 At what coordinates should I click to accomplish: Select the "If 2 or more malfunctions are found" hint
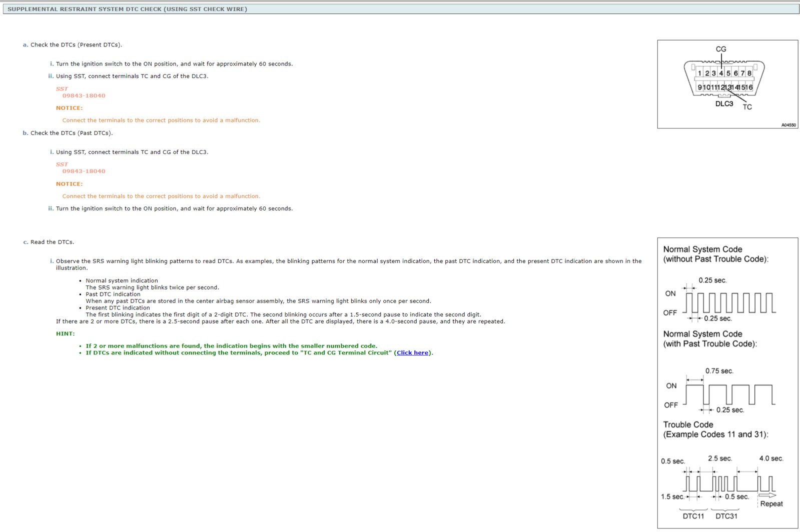coord(232,346)
